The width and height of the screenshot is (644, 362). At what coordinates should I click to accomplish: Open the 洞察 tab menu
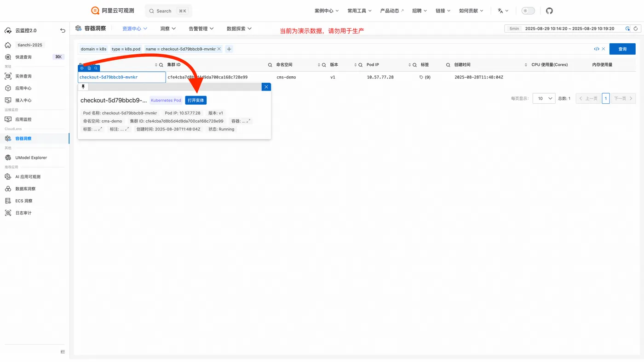[168, 28]
